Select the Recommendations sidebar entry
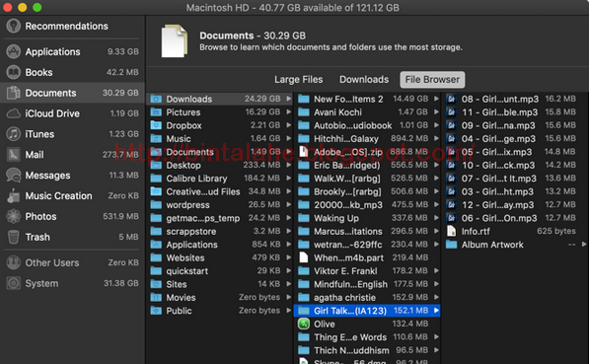 (x=72, y=26)
